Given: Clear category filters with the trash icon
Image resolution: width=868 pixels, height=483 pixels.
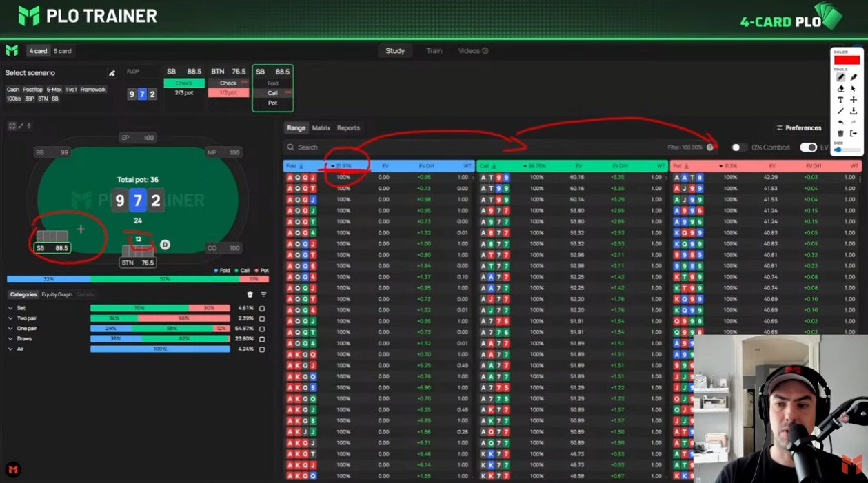Looking at the screenshot, I should (x=250, y=294).
